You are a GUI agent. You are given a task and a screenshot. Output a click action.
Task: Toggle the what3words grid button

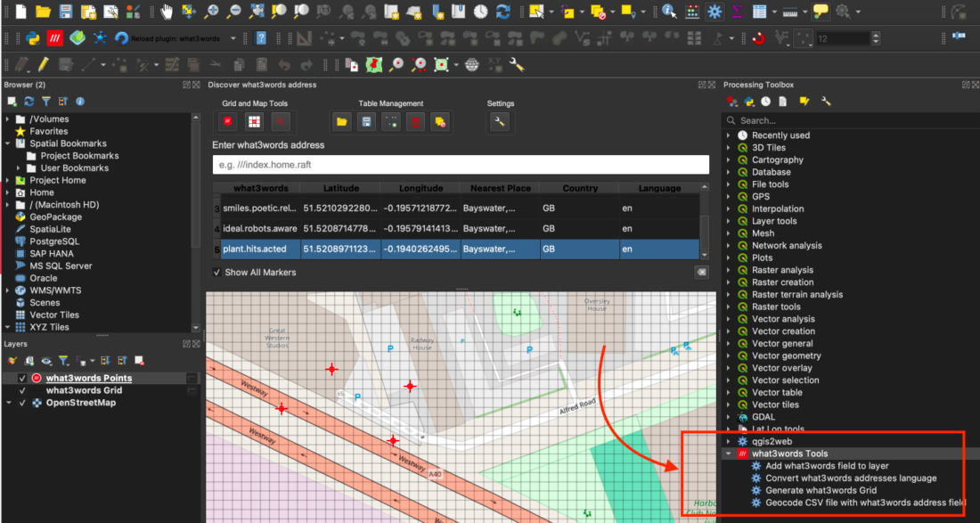pos(254,122)
